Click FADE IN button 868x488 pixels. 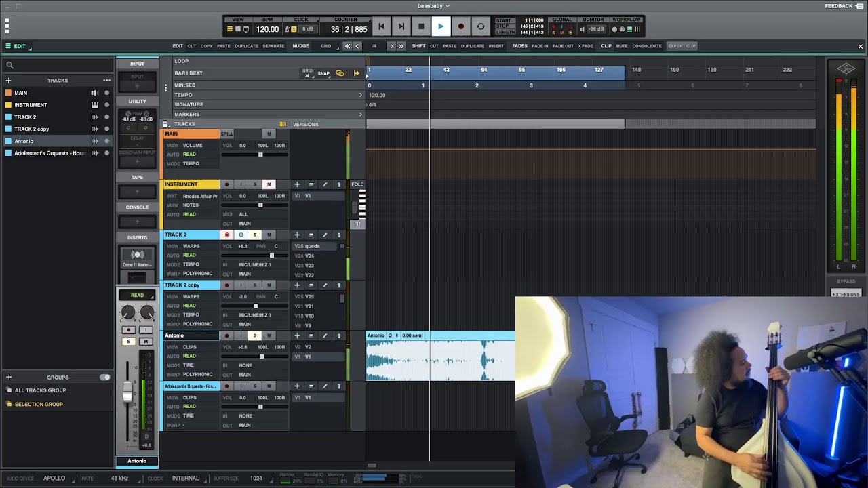coord(540,46)
